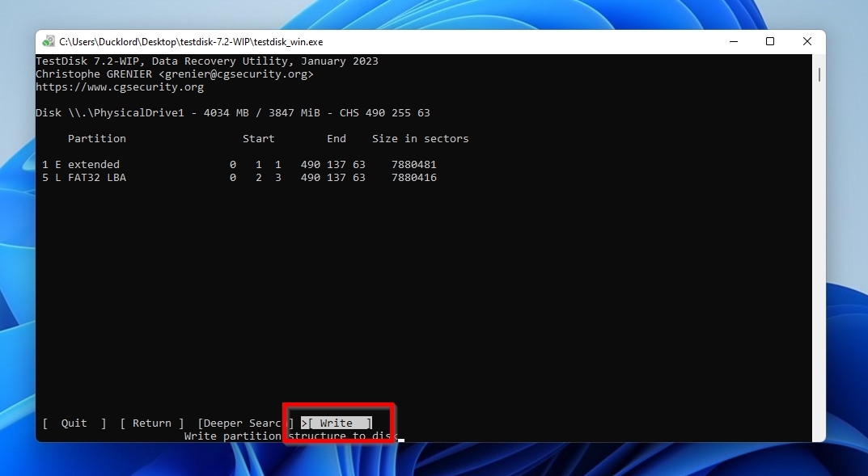Click the End column header
Screen dimensions: 868x476
click(x=336, y=138)
